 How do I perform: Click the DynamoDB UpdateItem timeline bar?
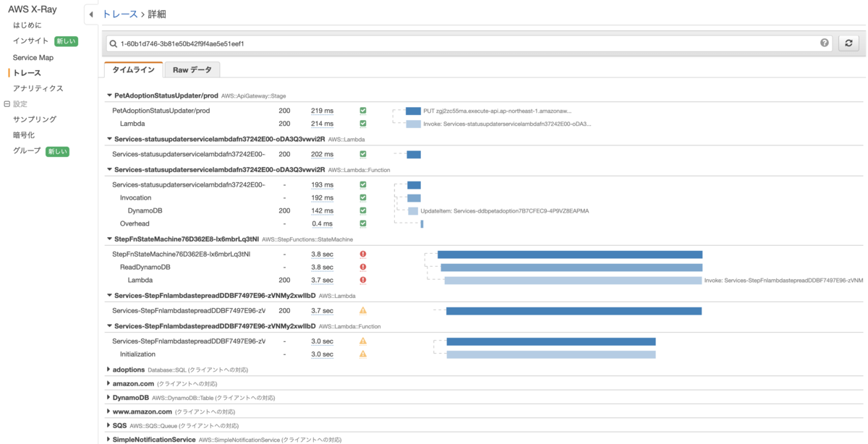point(413,211)
